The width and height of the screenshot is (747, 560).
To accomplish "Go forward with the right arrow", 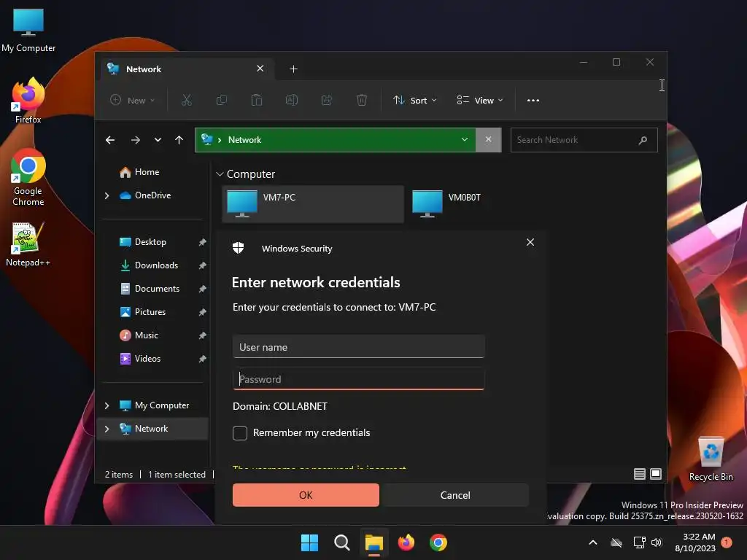I will [135, 140].
